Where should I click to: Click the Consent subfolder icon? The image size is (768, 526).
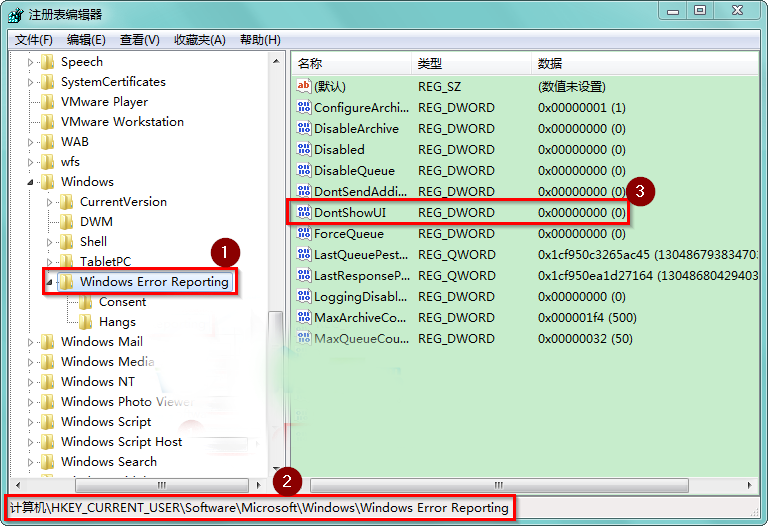tap(85, 302)
